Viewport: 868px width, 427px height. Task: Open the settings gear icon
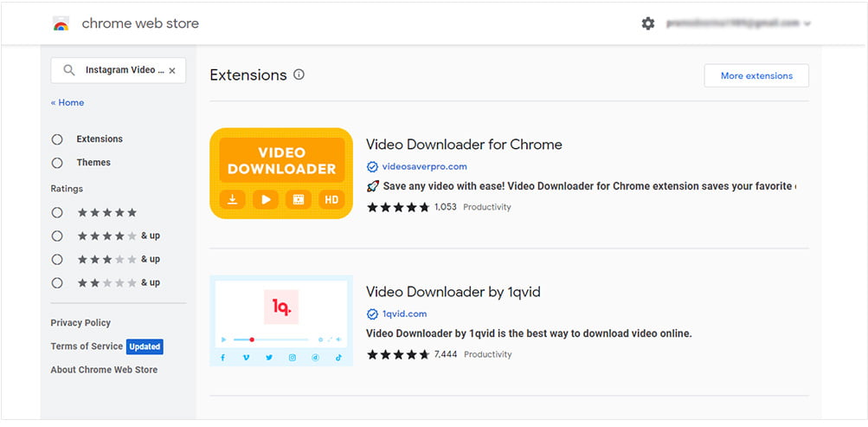[647, 23]
